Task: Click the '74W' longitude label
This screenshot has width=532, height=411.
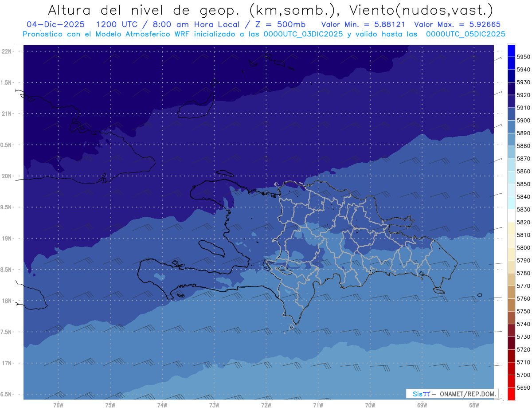Action: [x=162, y=405]
